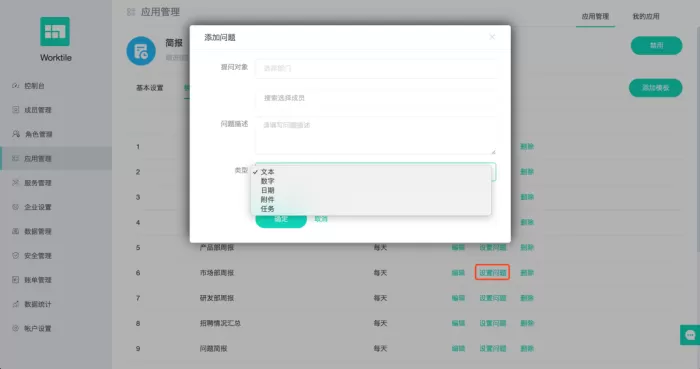700x369 pixels.
Task: Close the 添加问题 dialog with the X
Action: click(492, 37)
